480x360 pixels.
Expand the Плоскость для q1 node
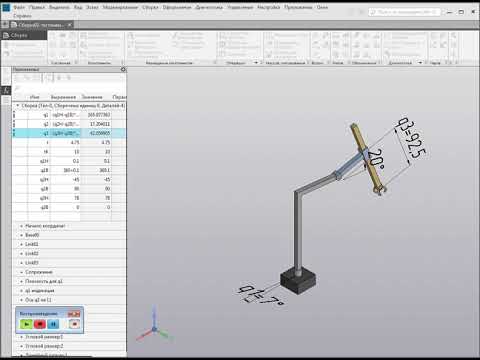tap(22, 281)
